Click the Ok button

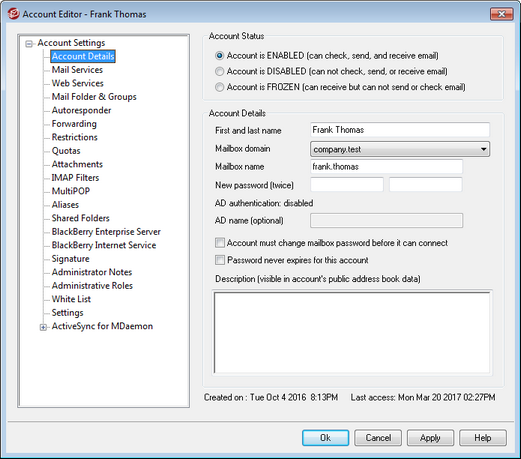point(325,438)
